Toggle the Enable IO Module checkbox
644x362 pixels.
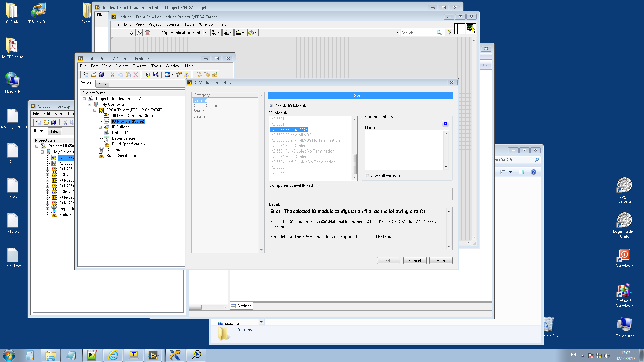click(271, 106)
